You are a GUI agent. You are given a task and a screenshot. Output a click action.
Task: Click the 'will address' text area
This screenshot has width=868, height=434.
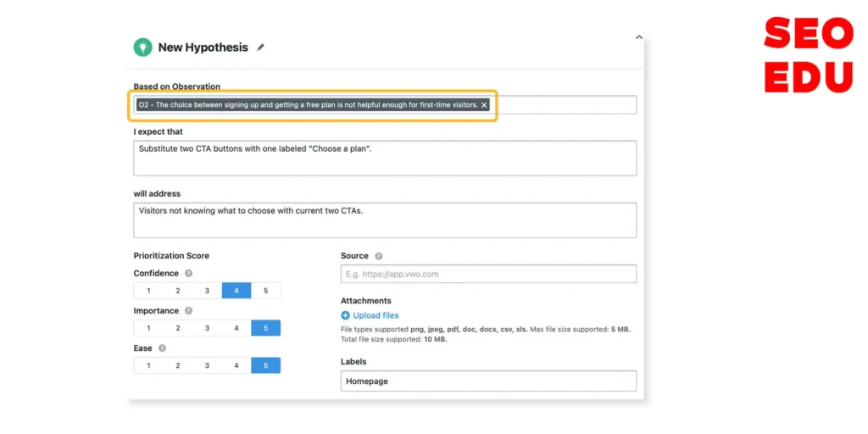[385, 220]
